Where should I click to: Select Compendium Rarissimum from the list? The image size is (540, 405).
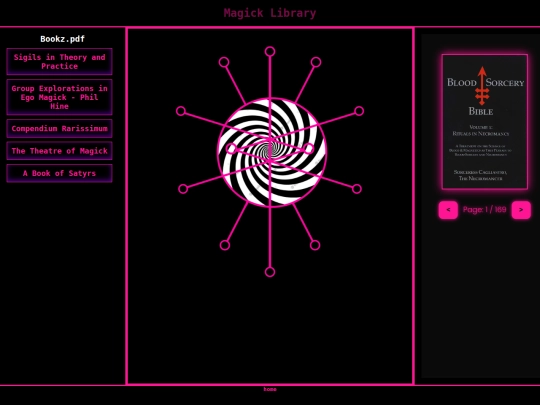click(59, 128)
